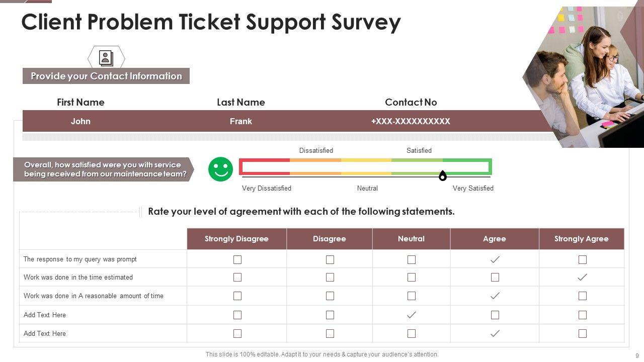
Task: Click the Neutral column header
Action: [411, 239]
